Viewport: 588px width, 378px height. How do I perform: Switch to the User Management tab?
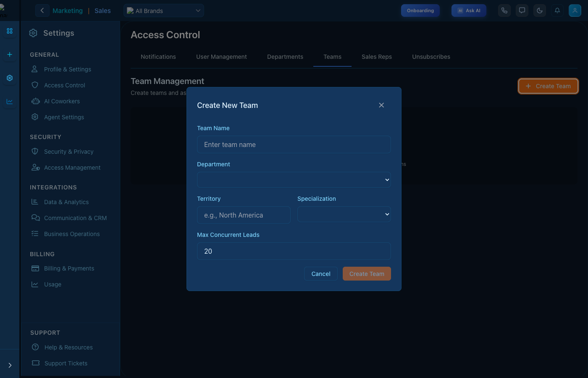click(221, 57)
